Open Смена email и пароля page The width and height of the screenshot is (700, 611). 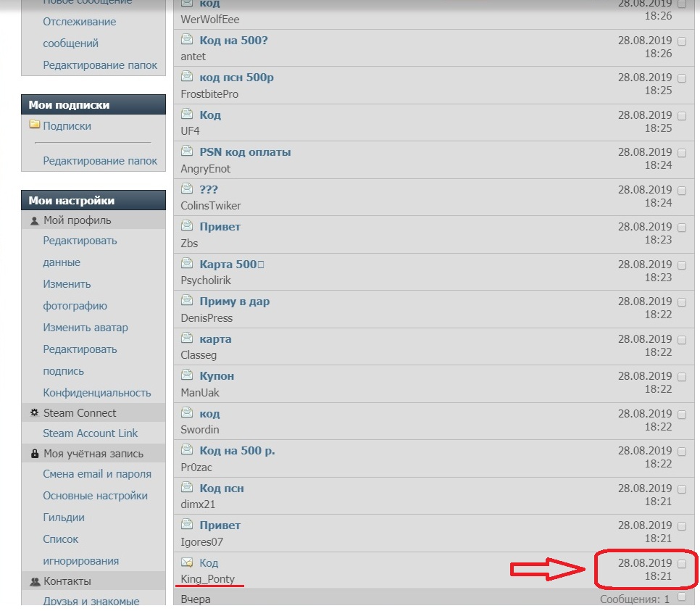[x=97, y=474]
